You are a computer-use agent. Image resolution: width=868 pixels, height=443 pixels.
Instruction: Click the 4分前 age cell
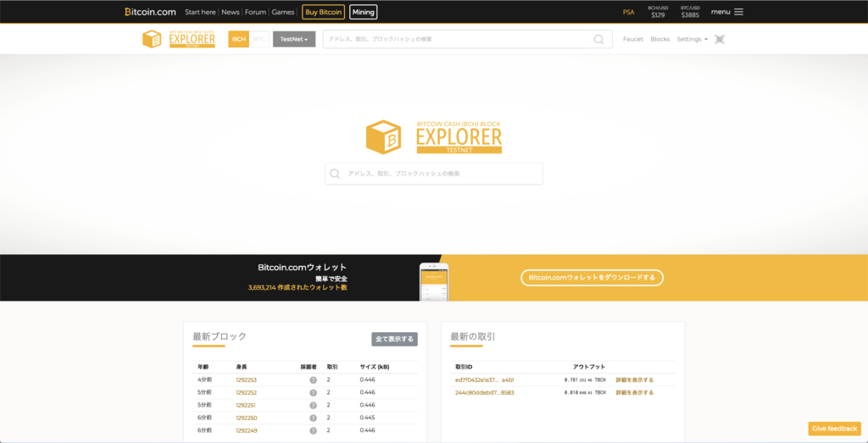click(x=204, y=380)
